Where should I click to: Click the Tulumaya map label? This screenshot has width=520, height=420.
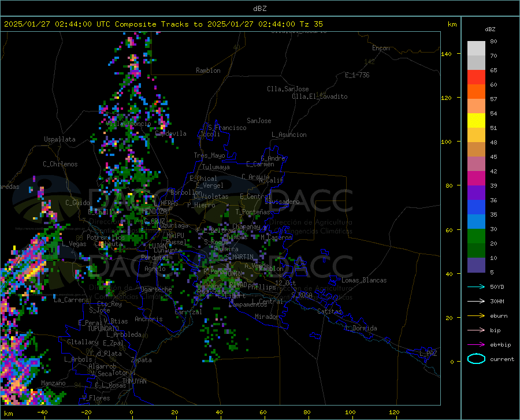tap(216, 167)
